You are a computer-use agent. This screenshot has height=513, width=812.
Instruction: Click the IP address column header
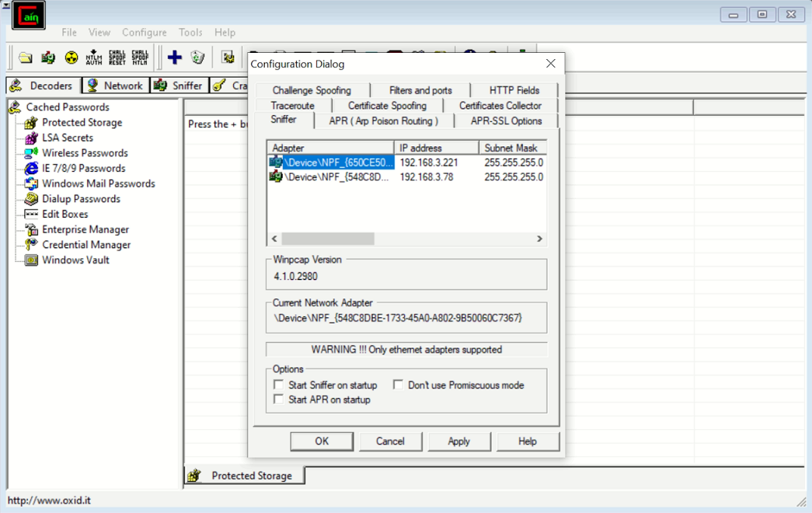[437, 148]
